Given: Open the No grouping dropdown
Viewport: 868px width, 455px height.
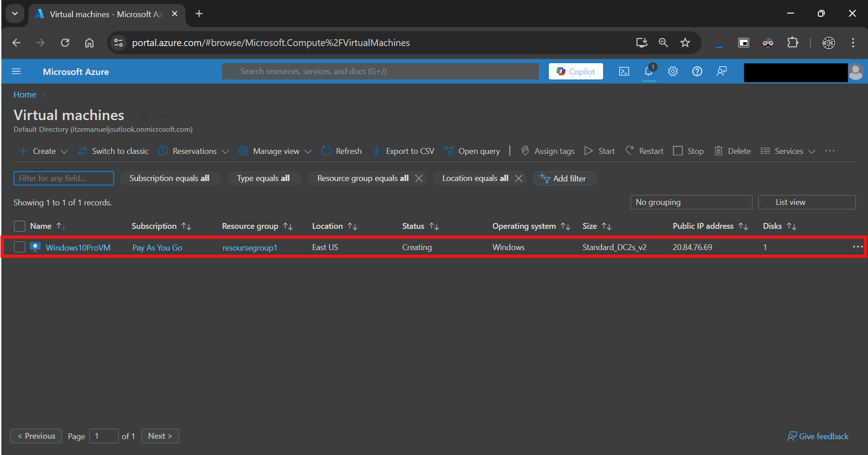Looking at the screenshot, I should 691,202.
